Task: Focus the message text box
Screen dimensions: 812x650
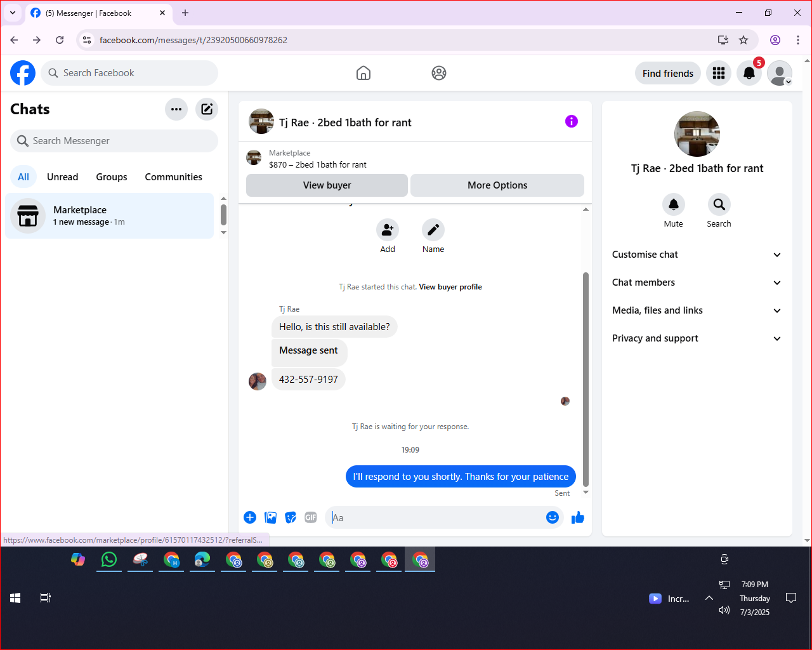Action: click(x=436, y=517)
